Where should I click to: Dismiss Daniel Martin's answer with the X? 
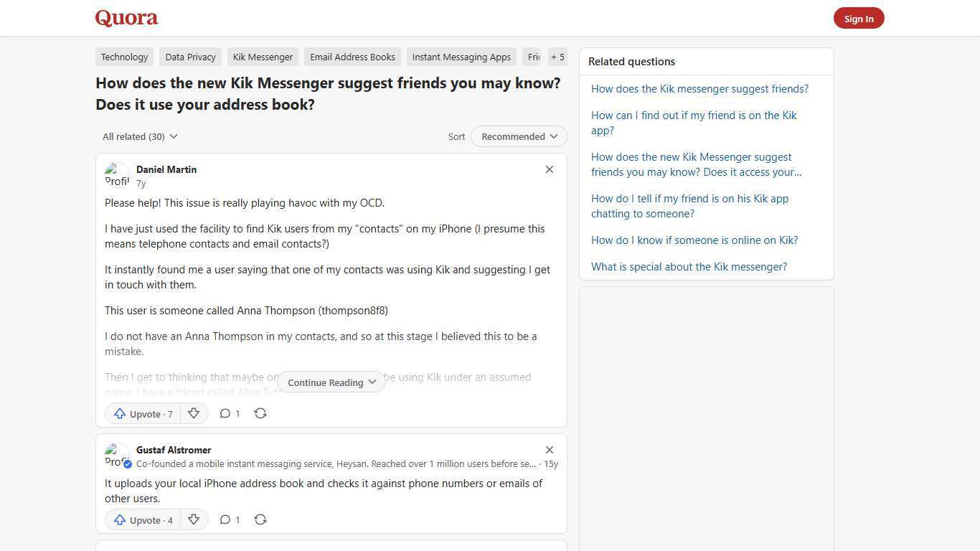[x=550, y=169]
